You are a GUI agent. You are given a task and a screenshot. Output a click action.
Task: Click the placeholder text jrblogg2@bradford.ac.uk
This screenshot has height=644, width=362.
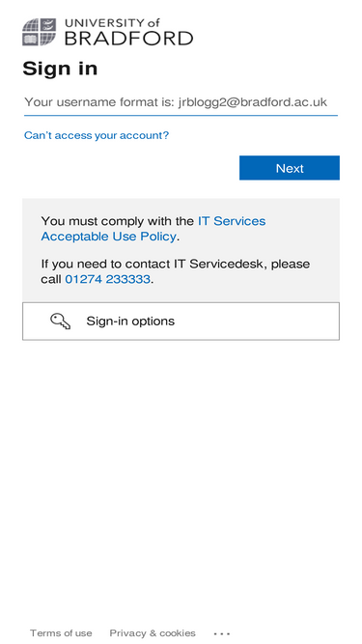click(x=252, y=101)
